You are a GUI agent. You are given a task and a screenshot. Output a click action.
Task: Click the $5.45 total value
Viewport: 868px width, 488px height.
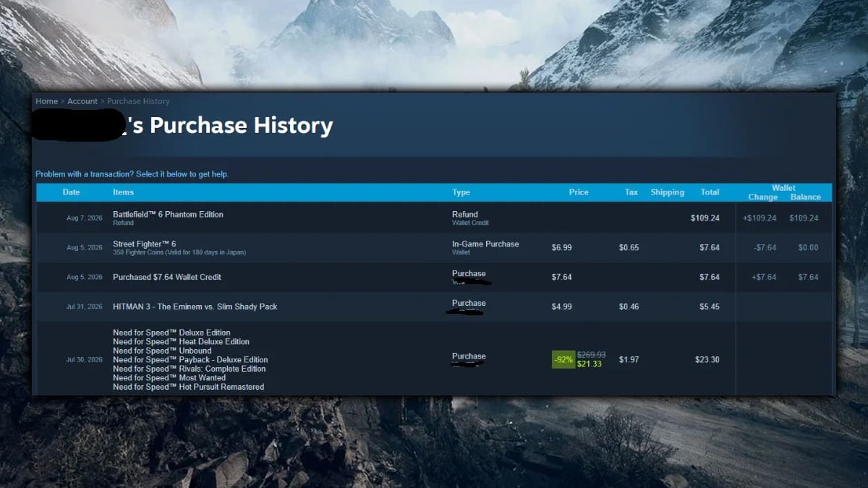710,307
